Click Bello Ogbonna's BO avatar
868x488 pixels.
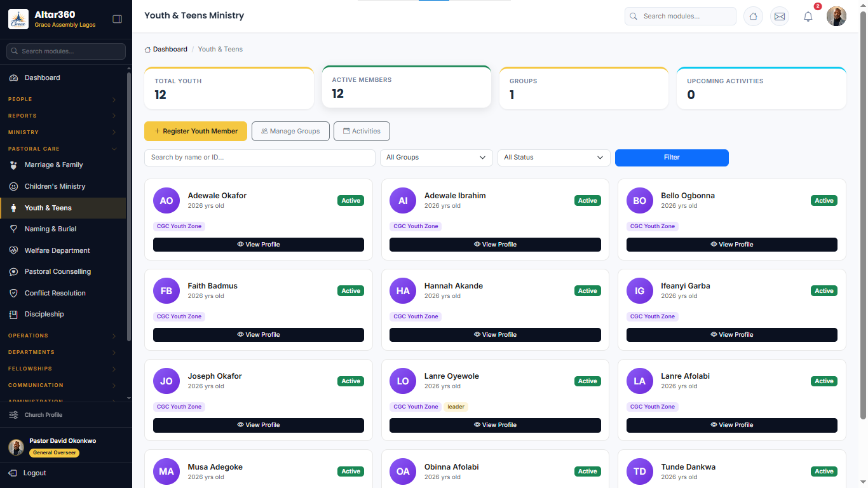(x=640, y=200)
